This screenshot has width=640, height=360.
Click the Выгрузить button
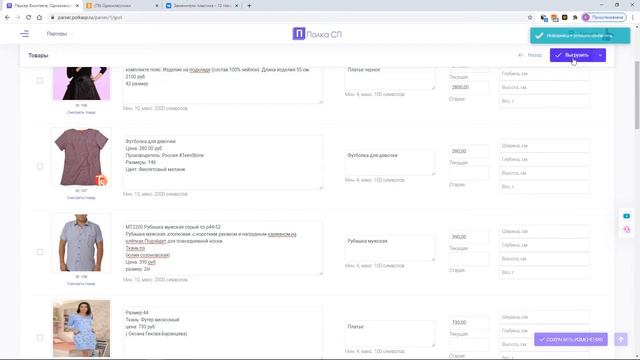(x=572, y=55)
